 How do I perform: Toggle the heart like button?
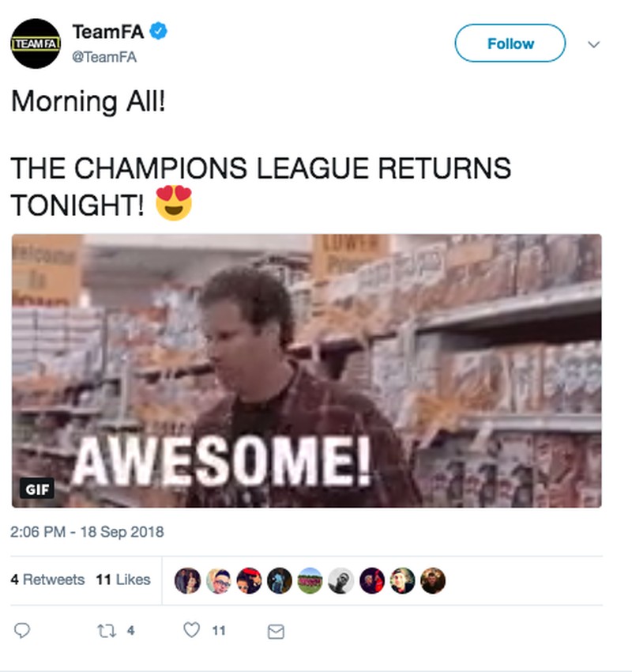tap(192, 631)
